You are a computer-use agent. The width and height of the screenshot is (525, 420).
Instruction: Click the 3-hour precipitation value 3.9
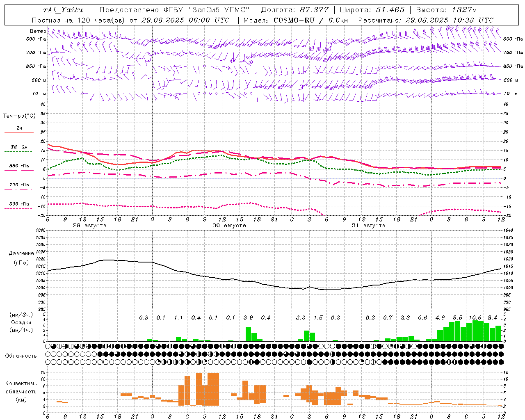[248, 317]
